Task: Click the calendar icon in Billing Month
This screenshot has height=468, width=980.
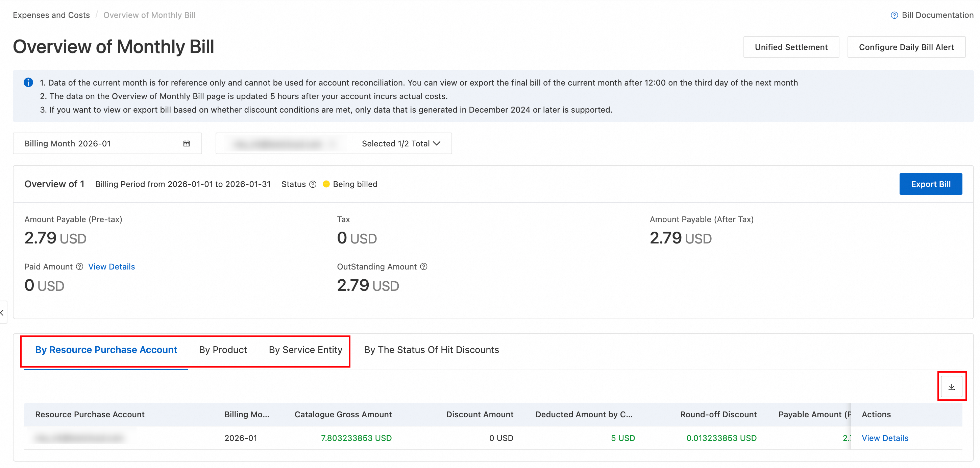Action: click(x=187, y=144)
